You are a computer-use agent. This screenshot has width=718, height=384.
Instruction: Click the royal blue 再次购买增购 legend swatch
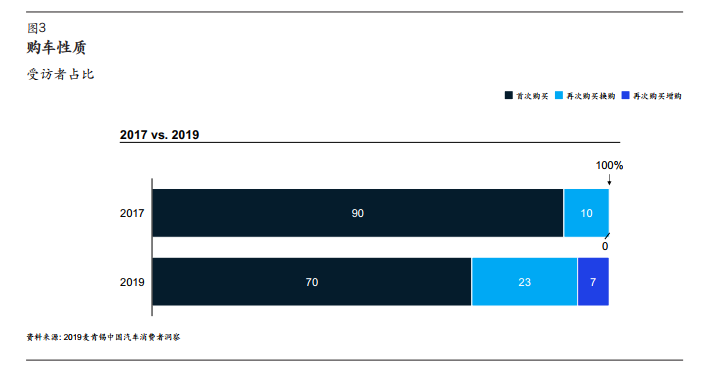(x=626, y=95)
